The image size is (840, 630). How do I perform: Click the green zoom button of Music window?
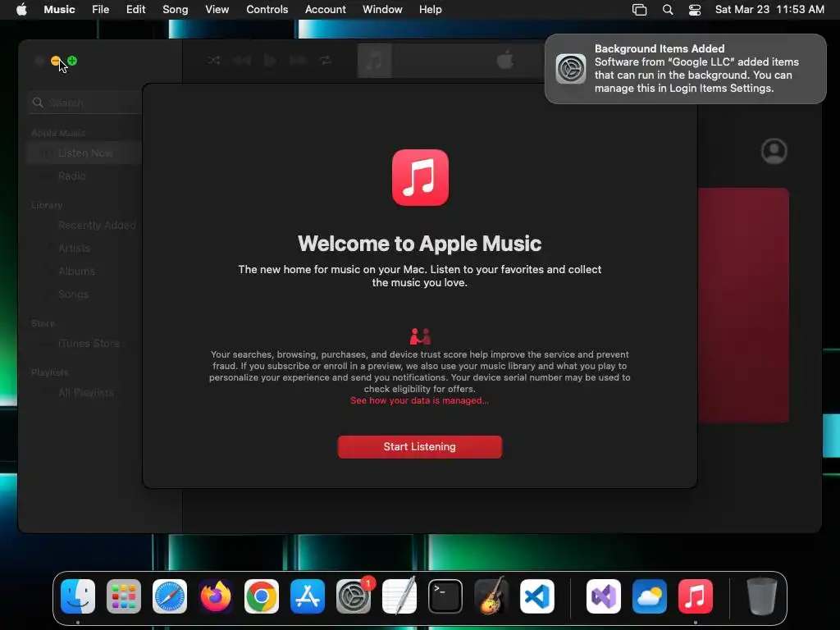click(x=72, y=61)
